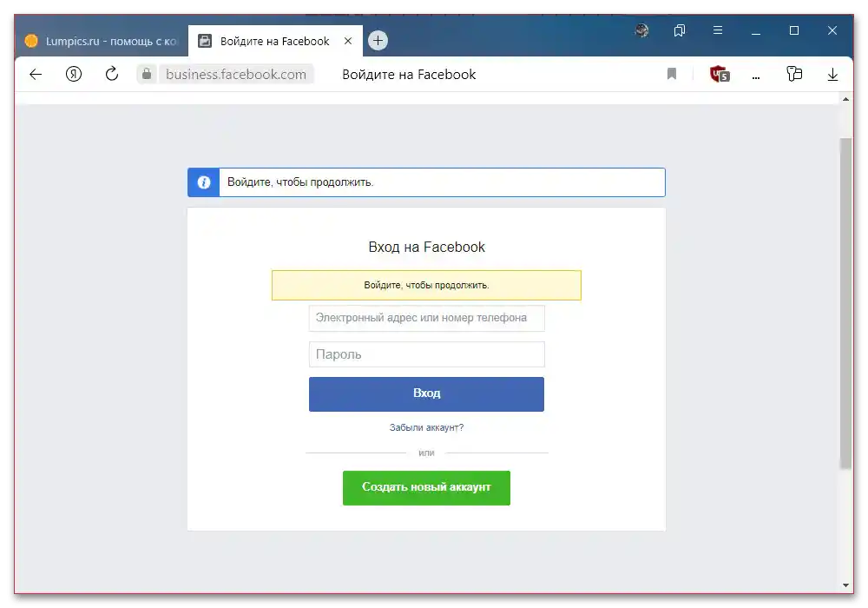Open Yandex search from the toolbar
This screenshot has width=868, height=608.
74,75
